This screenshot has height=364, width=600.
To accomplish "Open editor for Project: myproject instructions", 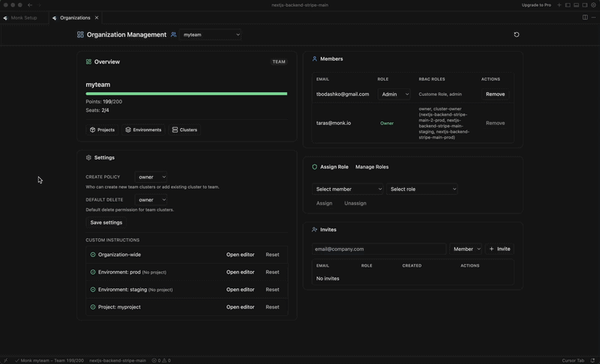I will coord(240,307).
